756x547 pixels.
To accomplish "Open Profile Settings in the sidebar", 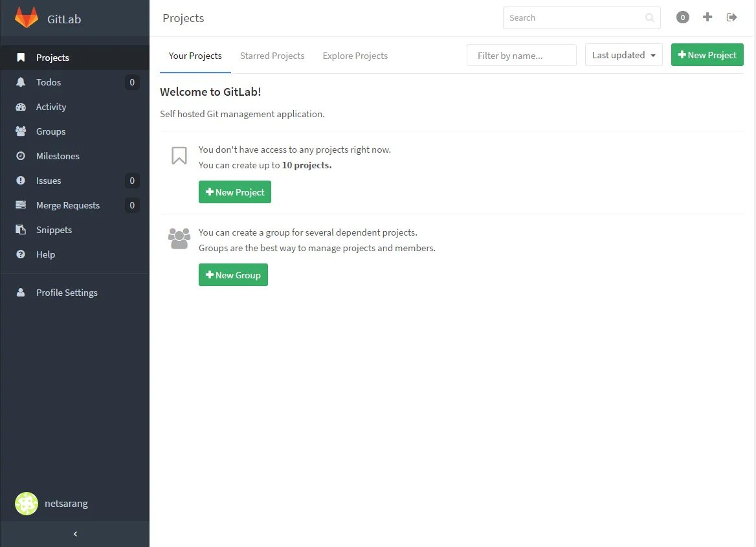I will click(x=74, y=293).
